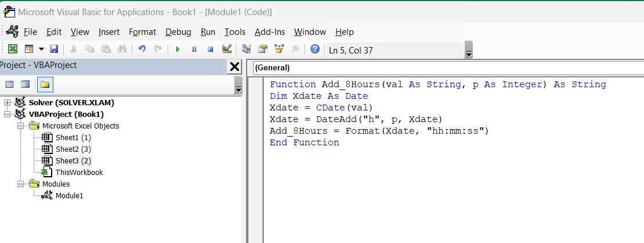Select Solver (SOLVER.XLAM) in project tree
The image size is (644, 243).
tap(71, 102)
